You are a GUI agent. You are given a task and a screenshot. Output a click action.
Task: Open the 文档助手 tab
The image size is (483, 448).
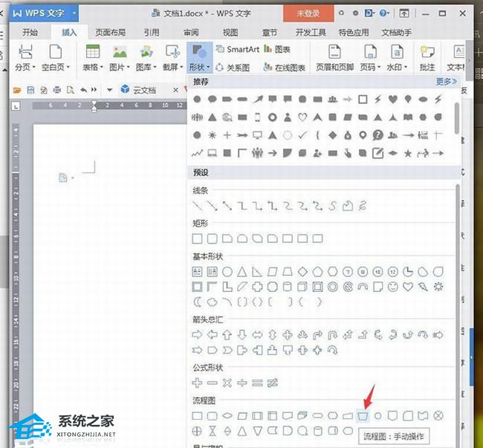pos(397,33)
